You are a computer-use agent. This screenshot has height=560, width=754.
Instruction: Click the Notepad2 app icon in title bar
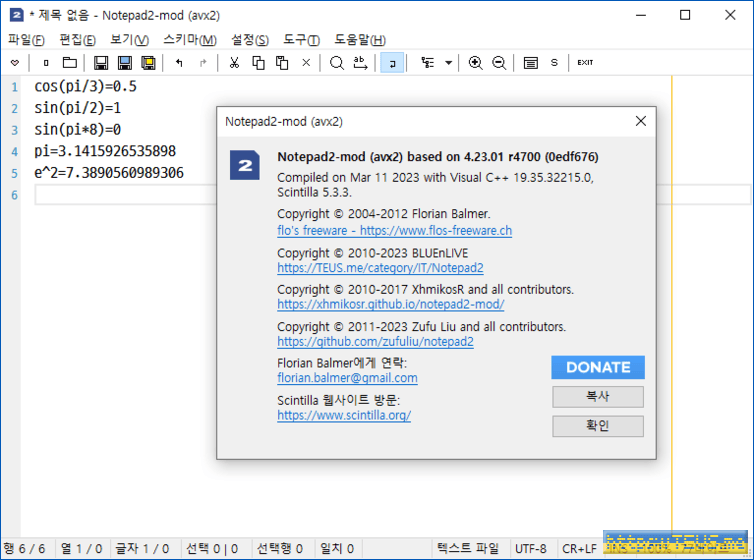(x=16, y=15)
